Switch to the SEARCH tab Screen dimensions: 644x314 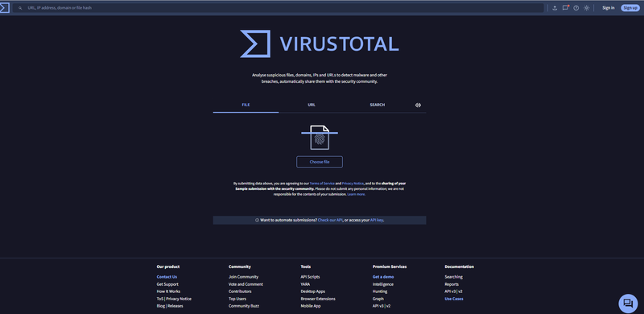point(377,105)
